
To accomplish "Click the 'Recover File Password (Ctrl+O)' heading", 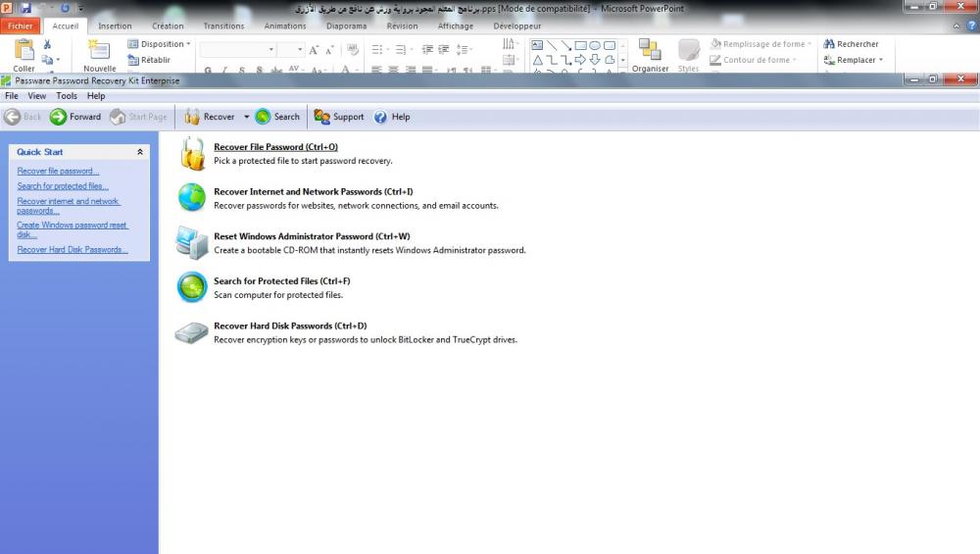I will pyautogui.click(x=275, y=147).
